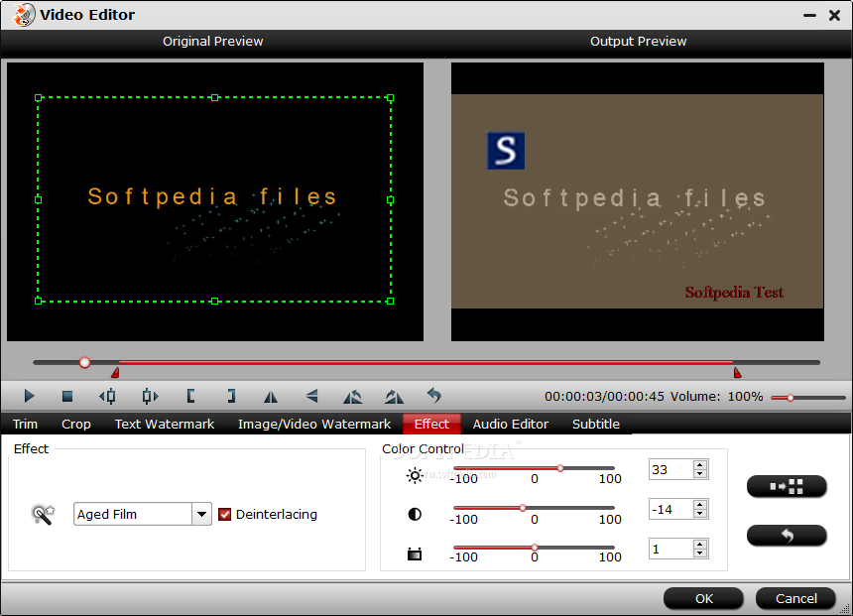Click the saturation value field showing 1

click(x=670, y=550)
